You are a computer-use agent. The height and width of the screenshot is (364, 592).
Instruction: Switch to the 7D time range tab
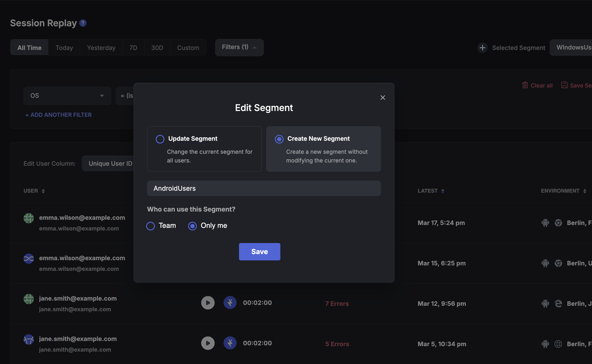pos(133,48)
